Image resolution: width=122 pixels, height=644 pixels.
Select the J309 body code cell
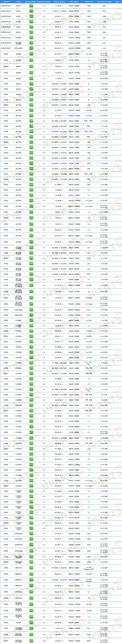pyautogui.click(x=88, y=48)
